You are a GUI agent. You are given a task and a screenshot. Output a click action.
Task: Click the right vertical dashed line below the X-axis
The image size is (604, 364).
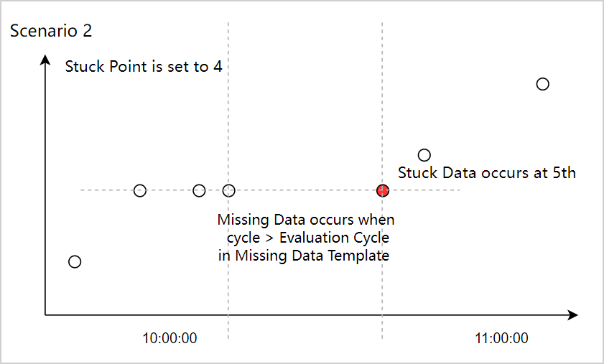pyautogui.click(x=382, y=330)
